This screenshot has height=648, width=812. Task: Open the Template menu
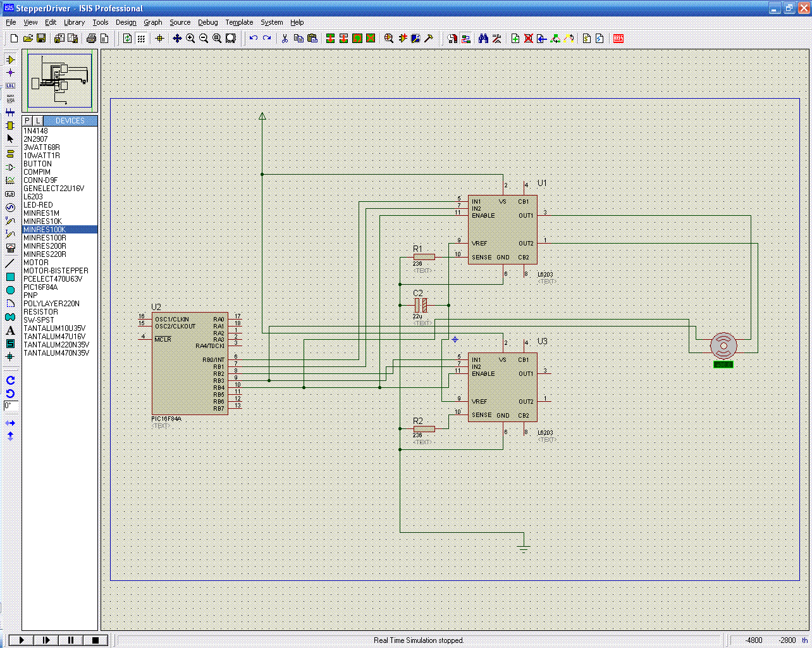(239, 22)
